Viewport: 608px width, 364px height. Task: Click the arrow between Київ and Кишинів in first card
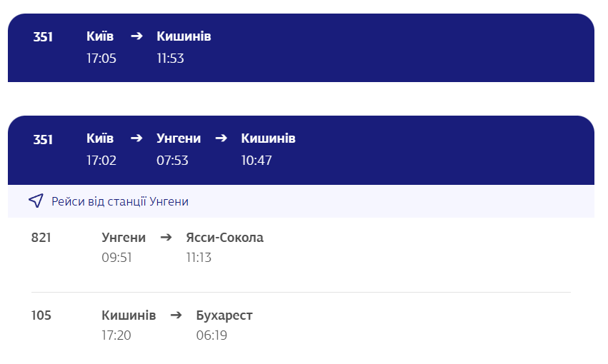tap(136, 36)
